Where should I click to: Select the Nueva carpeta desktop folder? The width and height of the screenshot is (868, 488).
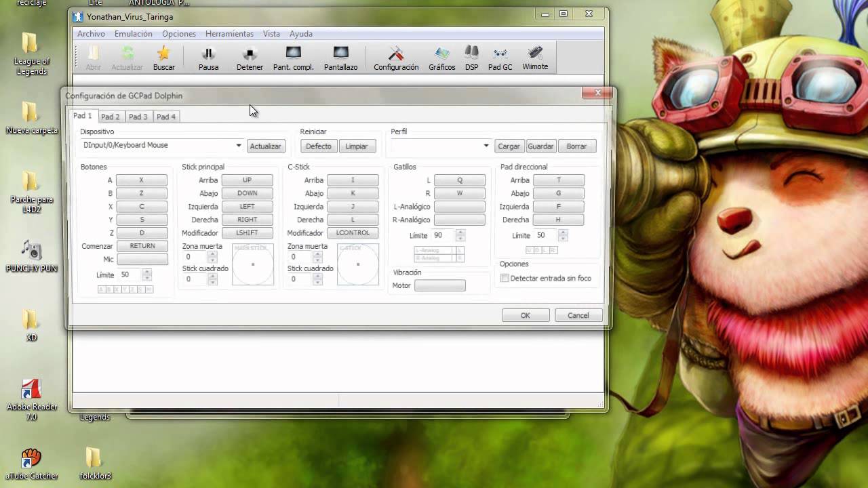click(x=31, y=119)
